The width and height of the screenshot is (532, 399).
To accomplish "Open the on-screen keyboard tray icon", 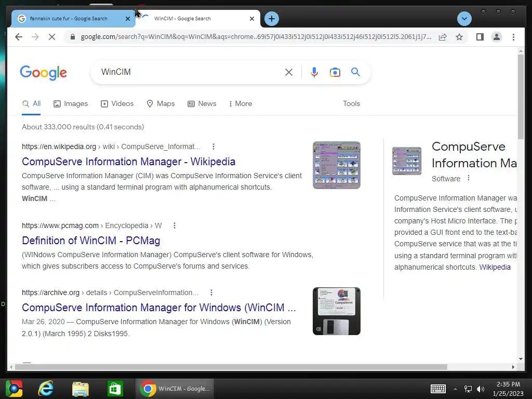I will [x=438, y=389].
